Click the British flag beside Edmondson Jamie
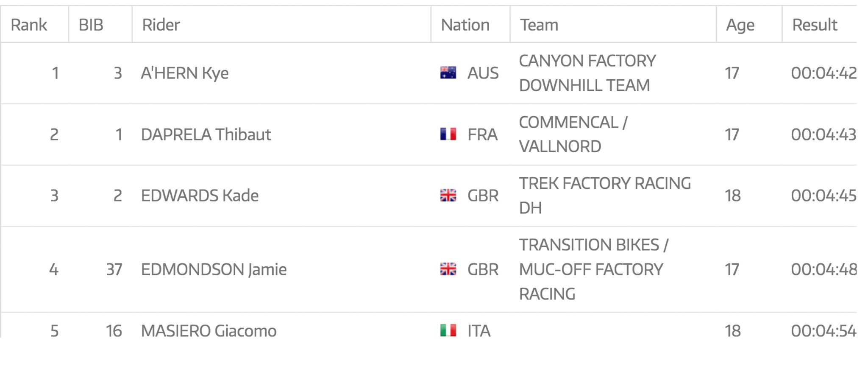Screen dimensions: 868x372 pos(448,269)
